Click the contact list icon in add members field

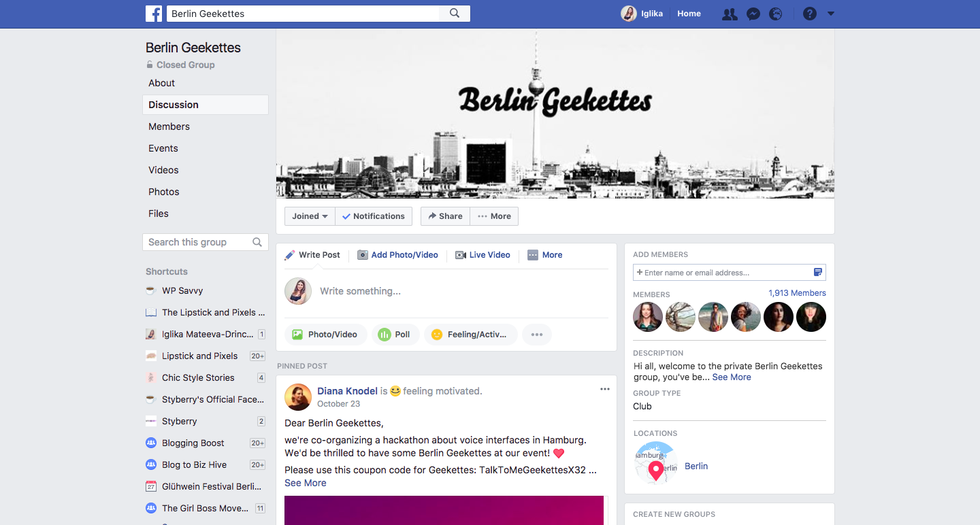(818, 273)
